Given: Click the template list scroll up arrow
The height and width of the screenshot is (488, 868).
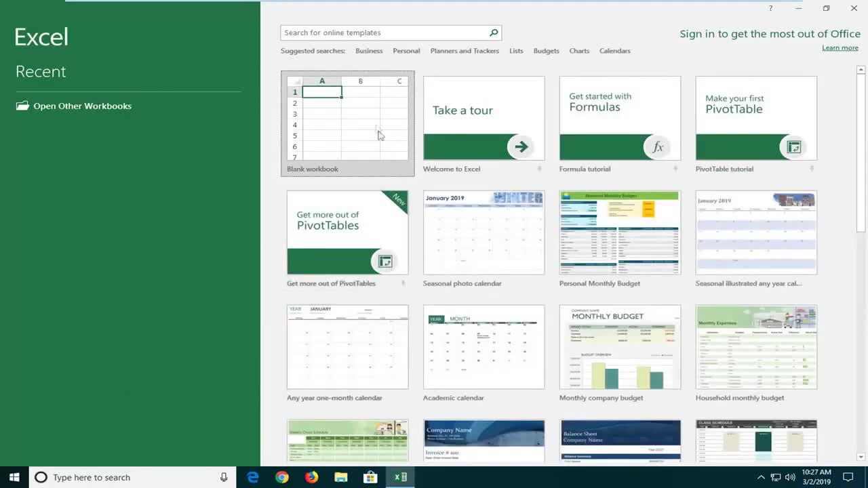Looking at the screenshot, I should click(x=861, y=70).
